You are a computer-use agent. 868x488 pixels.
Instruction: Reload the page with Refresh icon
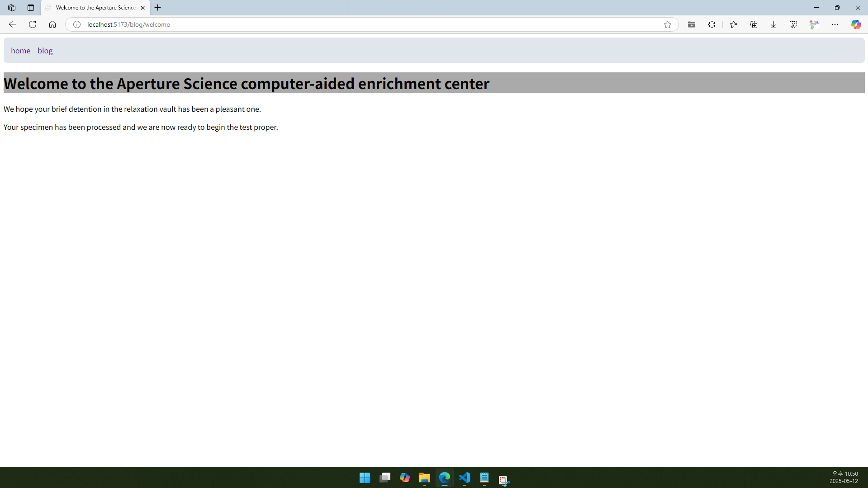[x=33, y=24]
